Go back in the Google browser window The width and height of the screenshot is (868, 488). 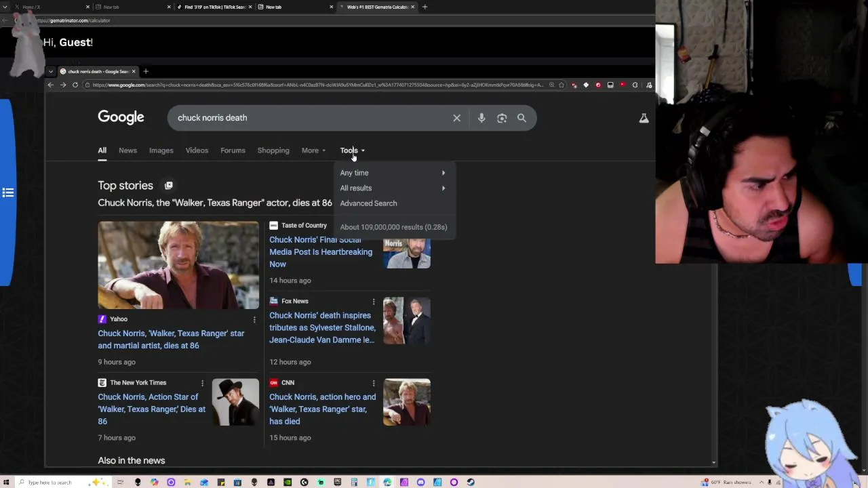50,85
